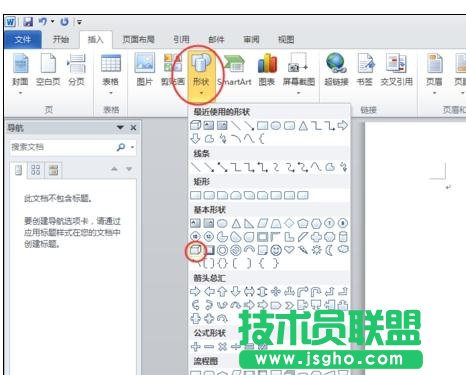This screenshot has height=375, width=466.
Task: Select the first rectangle in 矩形 section
Action: 196,195
